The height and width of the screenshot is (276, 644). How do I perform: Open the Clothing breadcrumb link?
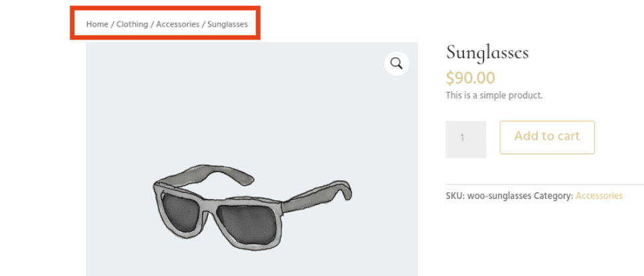click(132, 24)
